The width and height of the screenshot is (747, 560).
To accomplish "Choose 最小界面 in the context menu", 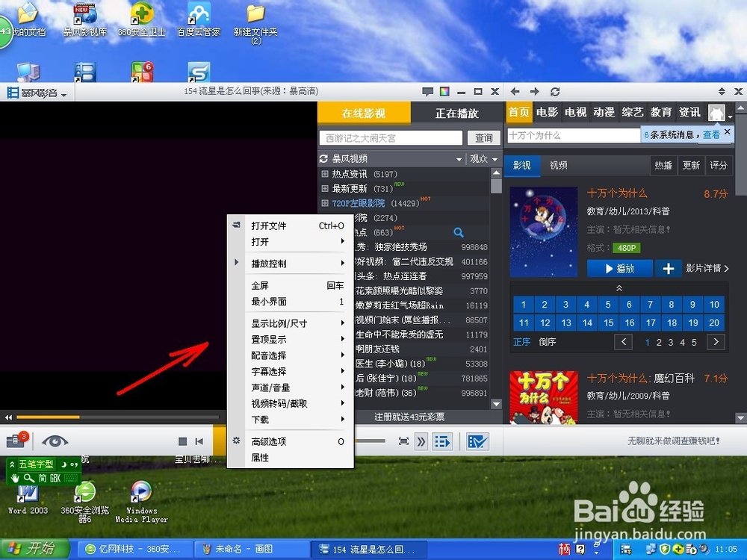I will tap(297, 302).
